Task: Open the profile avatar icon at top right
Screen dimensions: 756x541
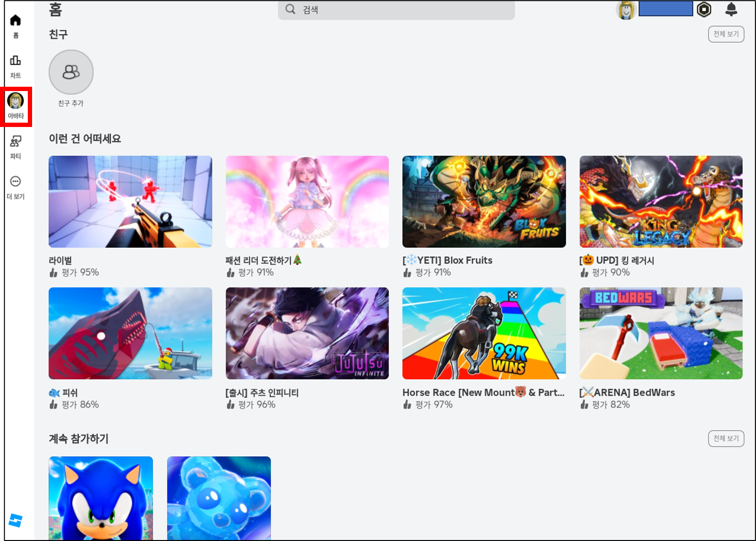Action: point(626,10)
